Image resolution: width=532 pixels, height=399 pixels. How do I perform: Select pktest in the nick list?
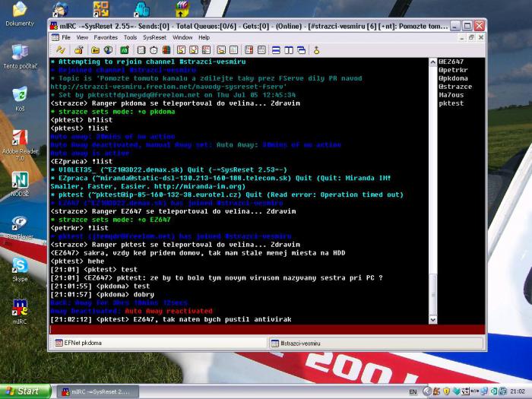coord(451,103)
